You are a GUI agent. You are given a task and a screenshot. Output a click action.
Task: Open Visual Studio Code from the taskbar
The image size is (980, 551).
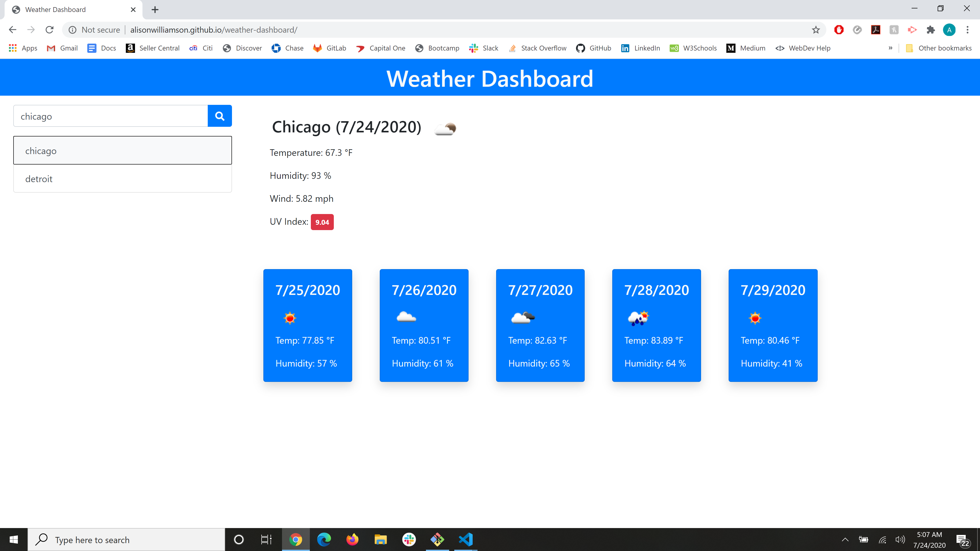click(x=466, y=540)
